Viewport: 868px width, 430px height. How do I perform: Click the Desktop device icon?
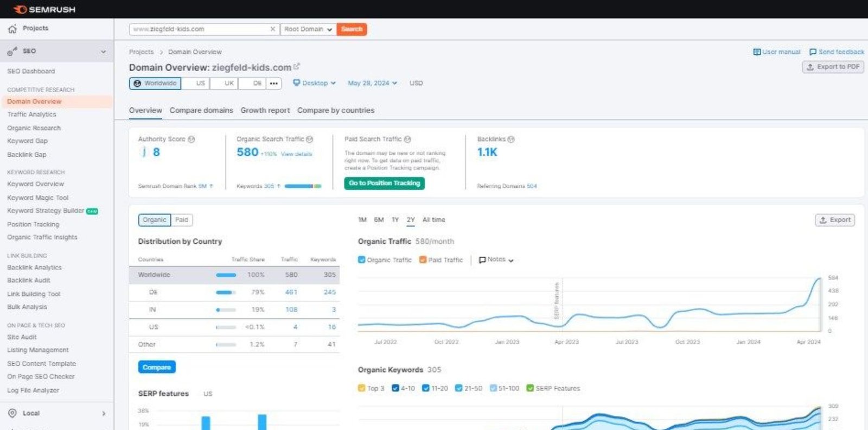pos(296,83)
